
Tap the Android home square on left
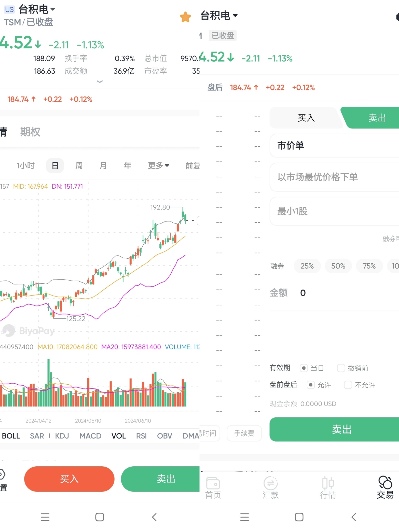point(100,517)
